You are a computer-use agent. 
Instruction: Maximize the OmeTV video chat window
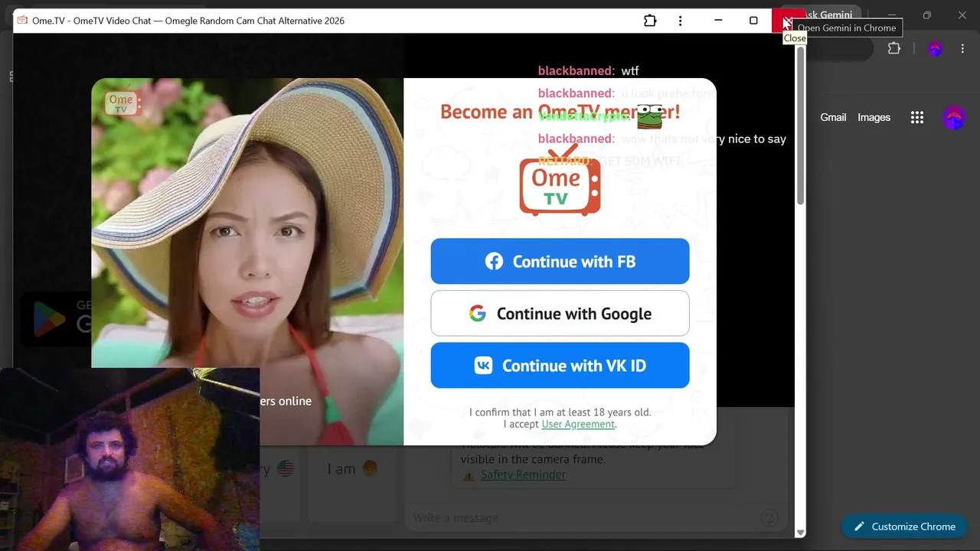[x=753, y=21]
